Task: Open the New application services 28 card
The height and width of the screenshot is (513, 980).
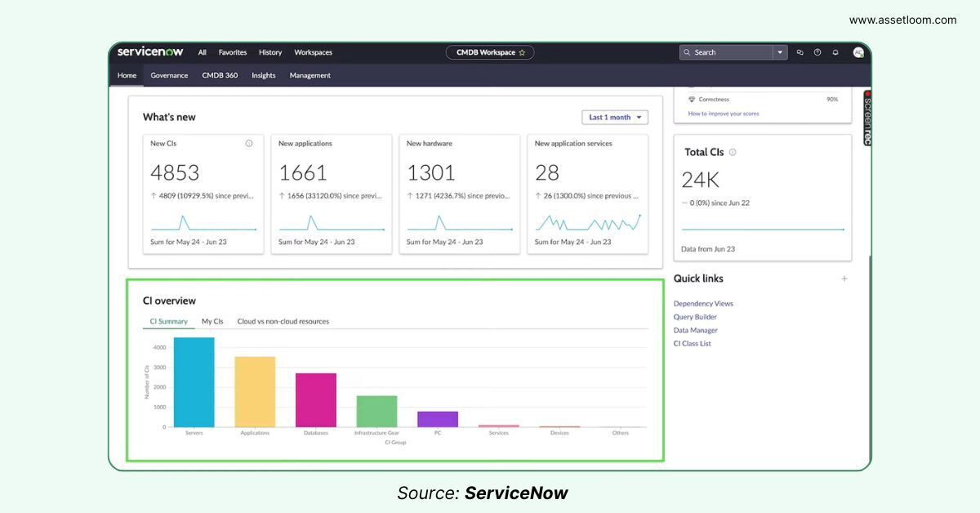Action: [x=588, y=194]
